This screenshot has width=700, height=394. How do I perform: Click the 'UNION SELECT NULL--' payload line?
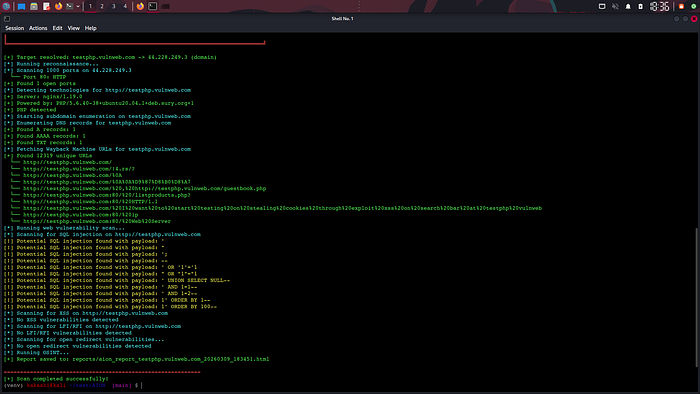tap(117, 280)
